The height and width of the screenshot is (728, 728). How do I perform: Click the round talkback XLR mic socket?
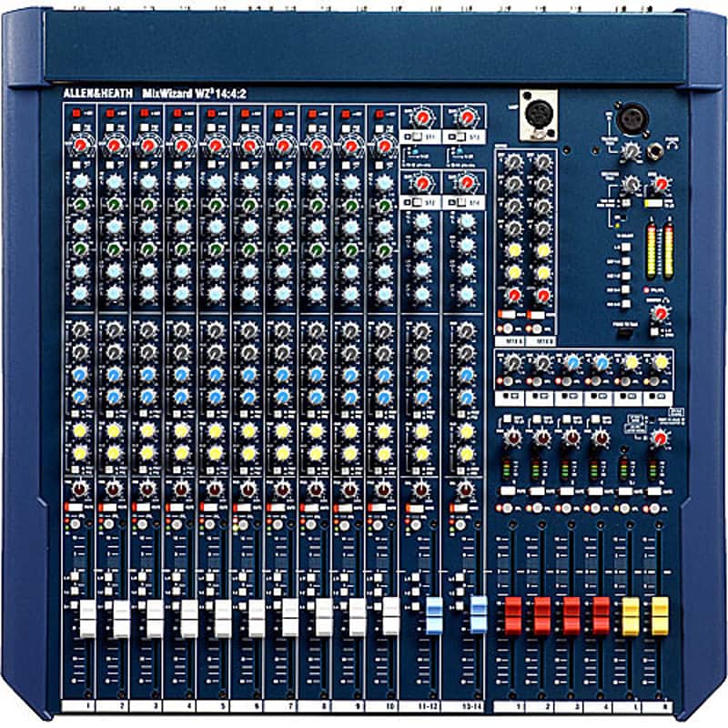pyautogui.click(x=630, y=118)
